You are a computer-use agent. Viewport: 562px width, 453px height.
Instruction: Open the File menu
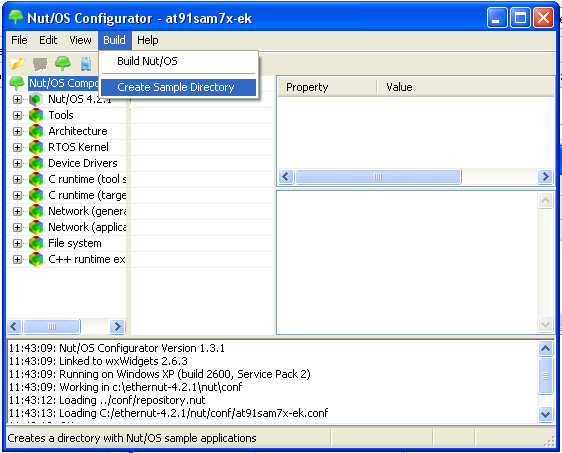tap(19, 40)
